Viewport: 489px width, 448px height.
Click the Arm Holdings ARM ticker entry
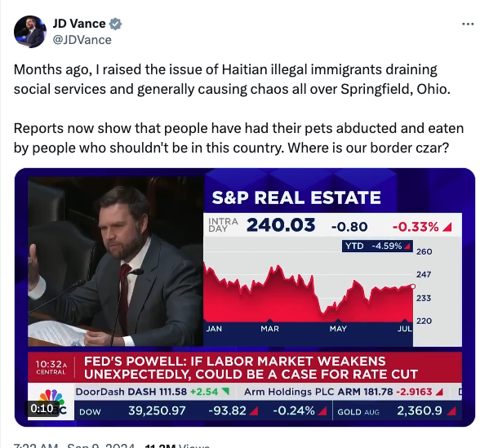click(344, 392)
